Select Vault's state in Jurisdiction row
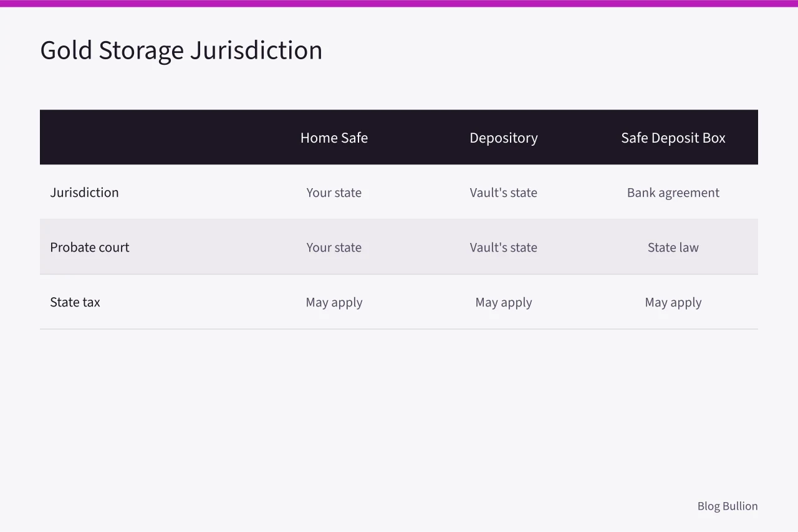This screenshot has width=798, height=532. coord(504,192)
